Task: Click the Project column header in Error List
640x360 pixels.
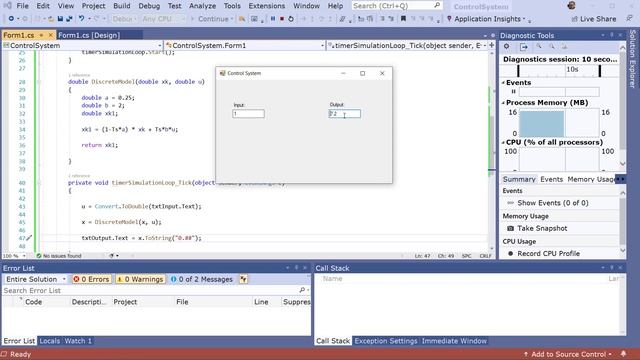Action: [x=125, y=302]
